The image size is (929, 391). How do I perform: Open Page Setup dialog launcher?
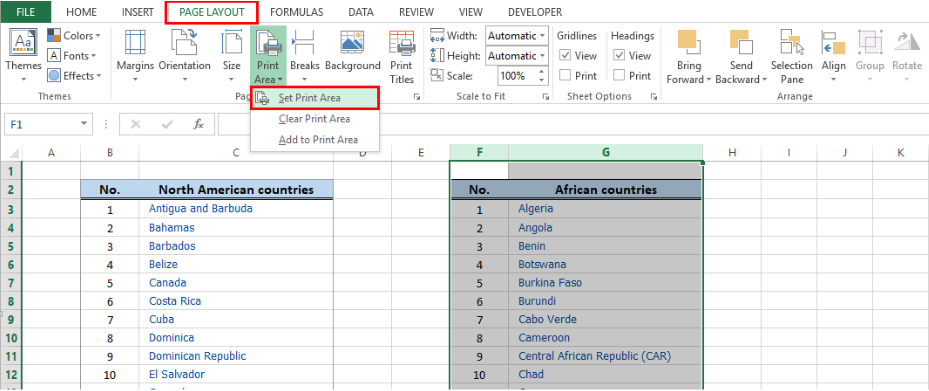(x=417, y=97)
